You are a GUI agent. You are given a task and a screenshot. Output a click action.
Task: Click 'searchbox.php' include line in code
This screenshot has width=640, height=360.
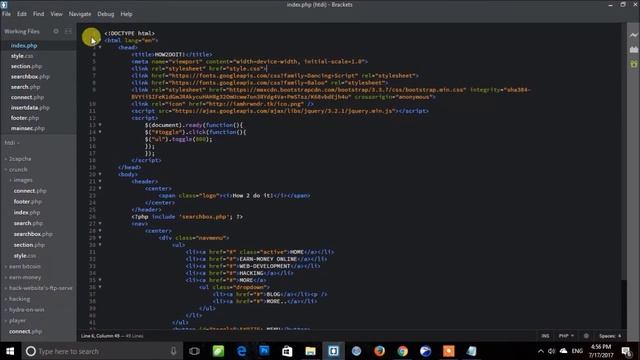(x=187, y=217)
